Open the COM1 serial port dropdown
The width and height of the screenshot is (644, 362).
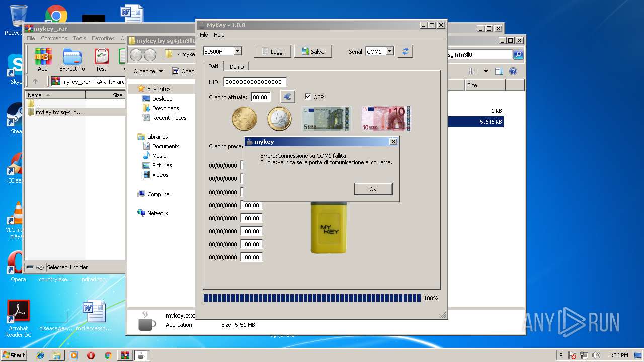pos(389,51)
